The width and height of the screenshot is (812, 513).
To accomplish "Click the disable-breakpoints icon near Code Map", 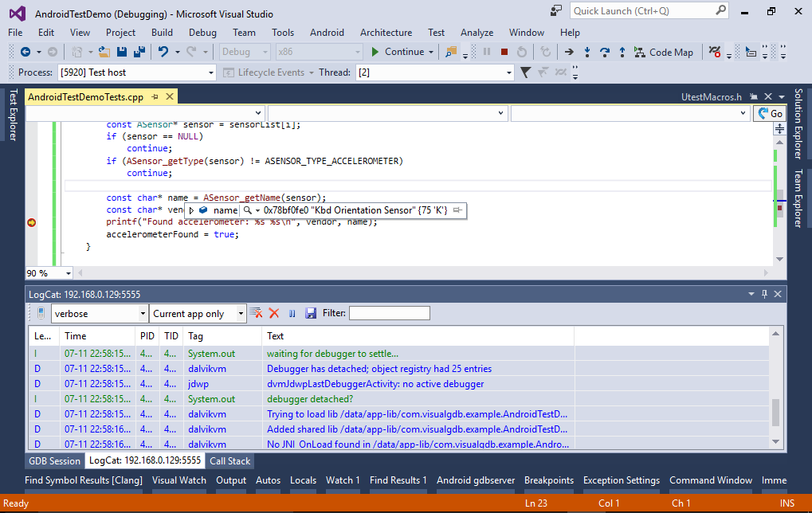I will point(715,52).
